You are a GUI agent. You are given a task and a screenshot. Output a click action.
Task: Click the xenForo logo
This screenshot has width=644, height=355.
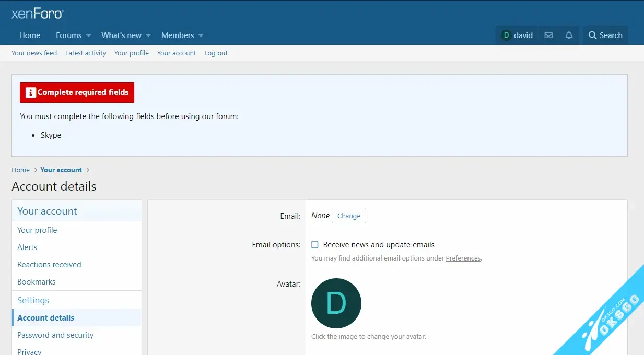tap(37, 14)
